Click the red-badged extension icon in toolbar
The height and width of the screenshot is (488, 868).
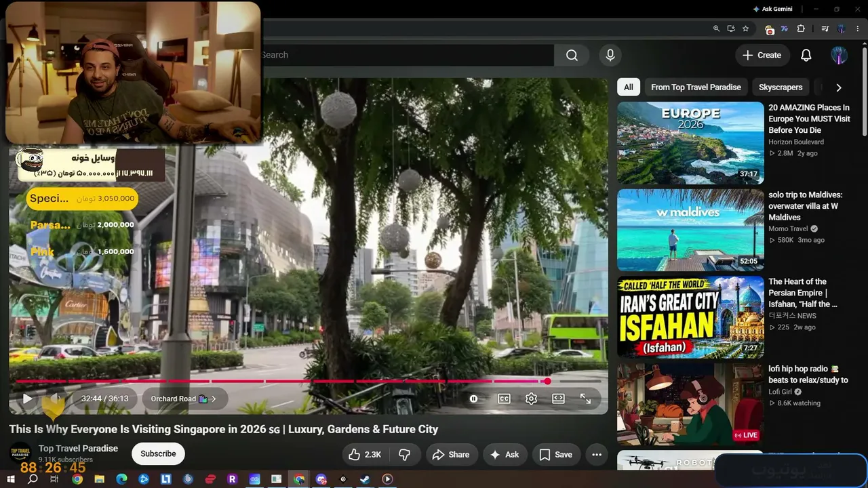point(769,29)
